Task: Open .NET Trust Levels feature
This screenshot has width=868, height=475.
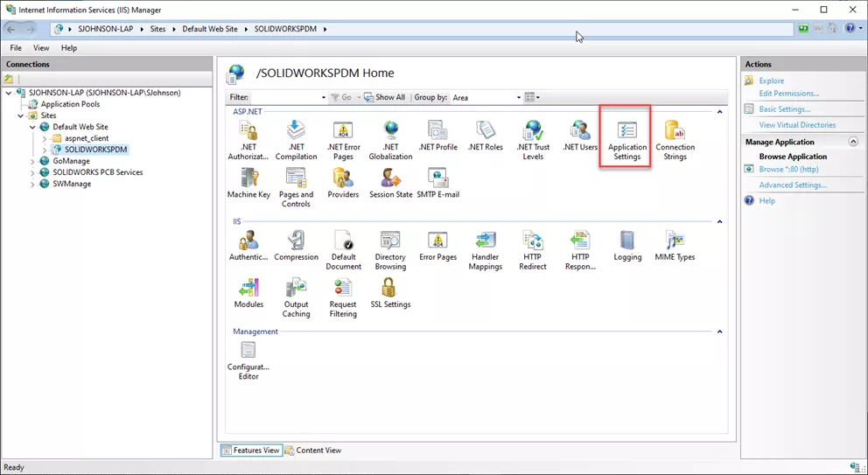Action: tap(533, 140)
